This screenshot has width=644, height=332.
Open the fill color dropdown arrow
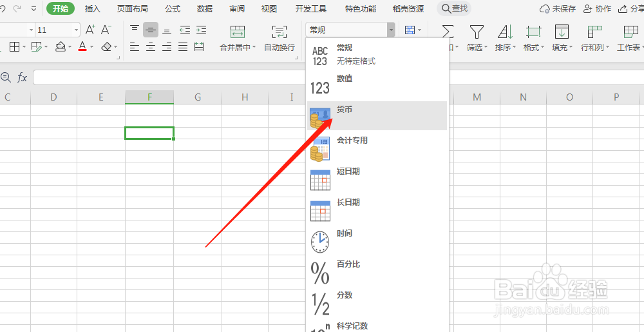click(70, 47)
